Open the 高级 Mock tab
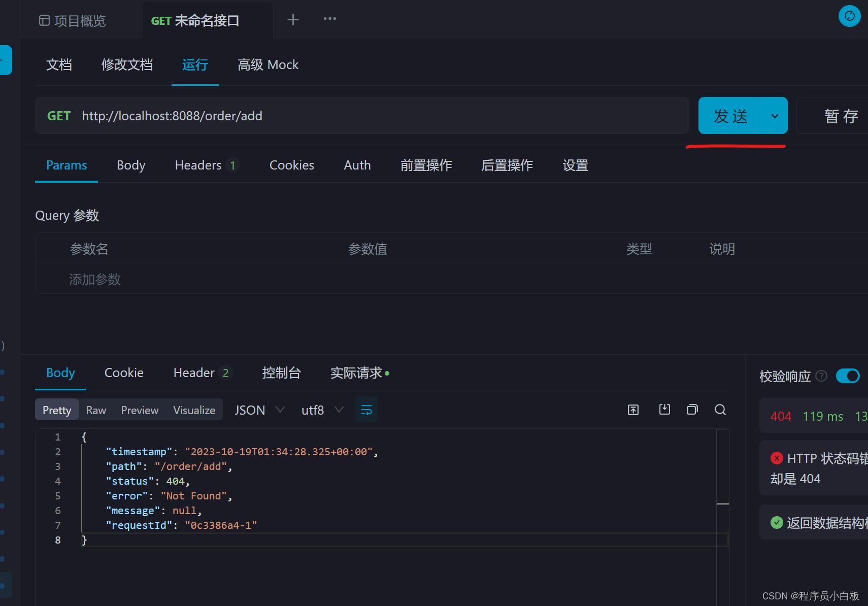 (268, 65)
